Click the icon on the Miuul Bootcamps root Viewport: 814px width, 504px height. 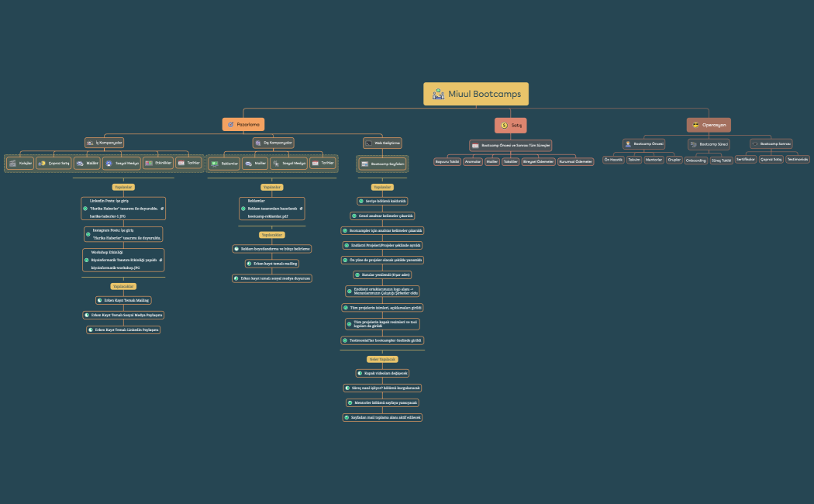[438, 94]
